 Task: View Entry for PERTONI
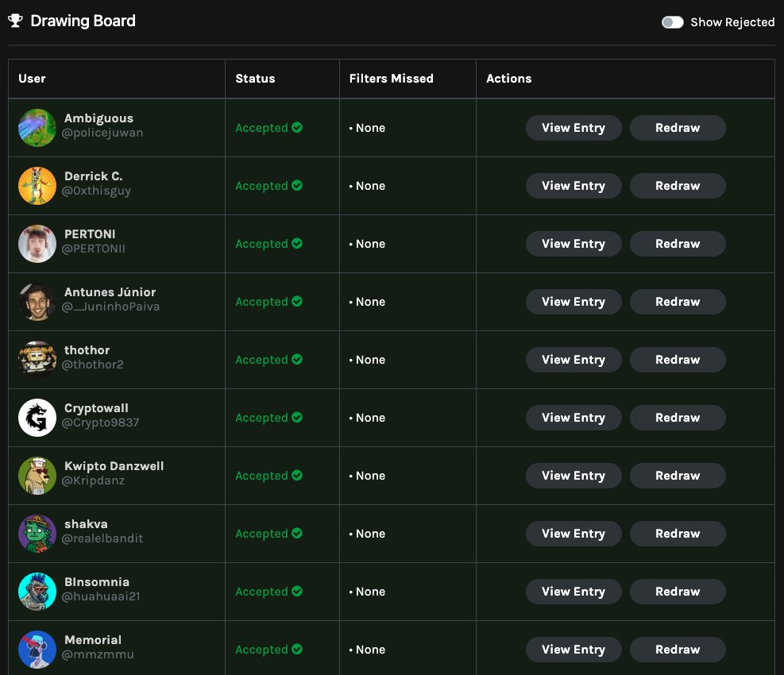(574, 244)
